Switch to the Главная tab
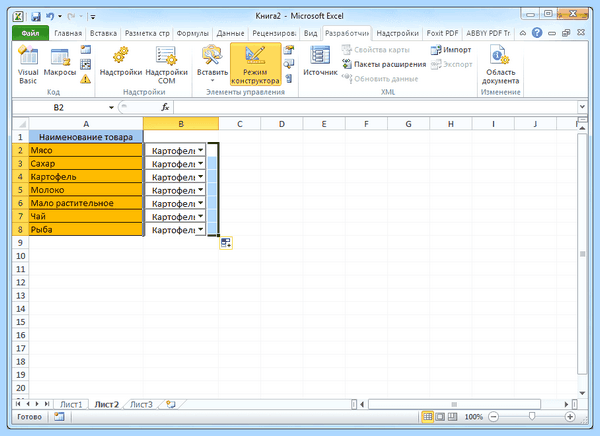600x436 pixels. click(68, 33)
